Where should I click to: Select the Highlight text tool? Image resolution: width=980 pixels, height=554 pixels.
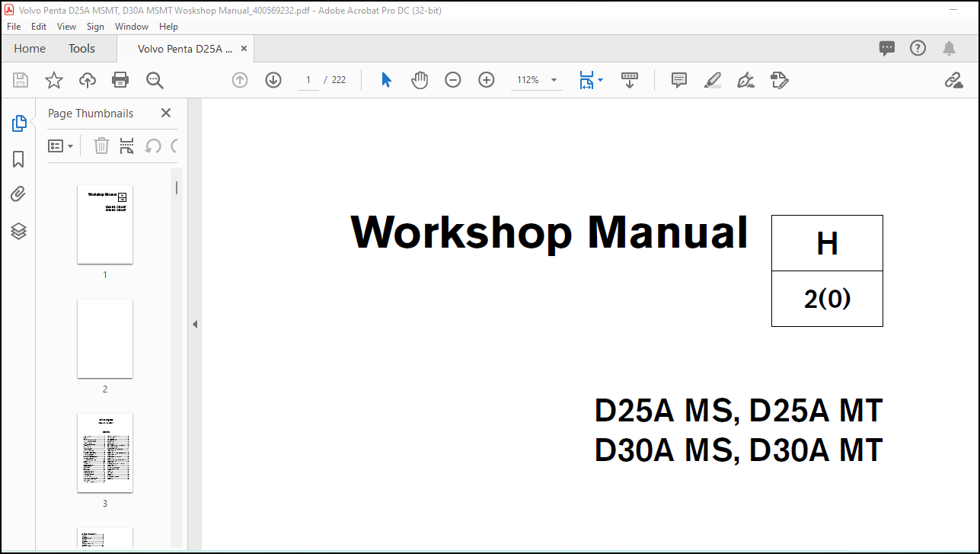point(713,80)
